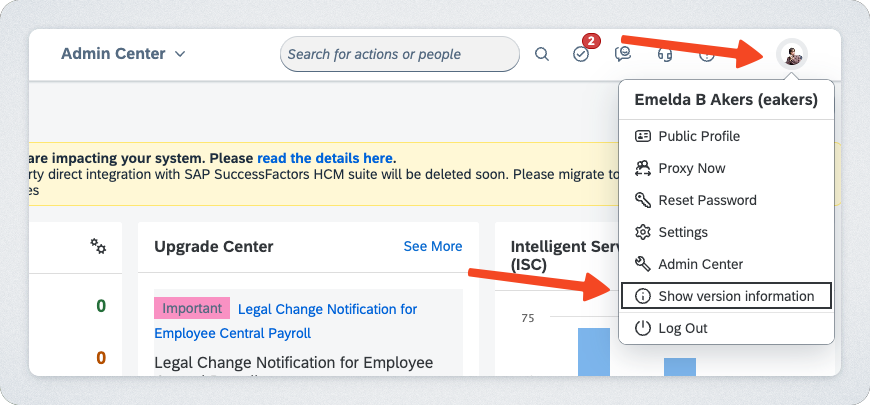The height and width of the screenshot is (405, 870).
Task: Choose Admin Center from the user menu
Action: click(700, 264)
